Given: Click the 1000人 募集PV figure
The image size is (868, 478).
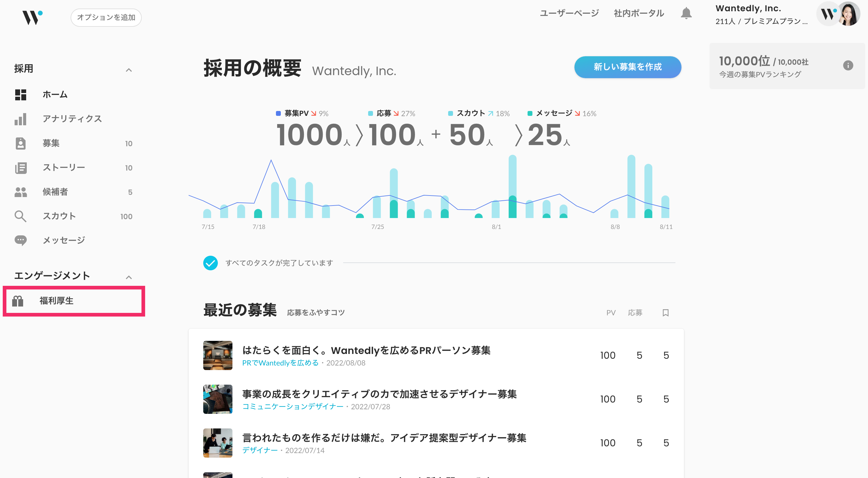Looking at the screenshot, I should click(x=313, y=135).
